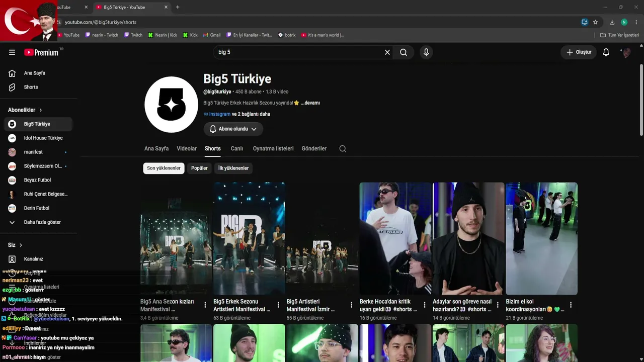Image resolution: width=644 pixels, height=362 pixels.
Task: Open options for Big5 Artistleri Manifestival İzmir short
Action: click(351, 305)
